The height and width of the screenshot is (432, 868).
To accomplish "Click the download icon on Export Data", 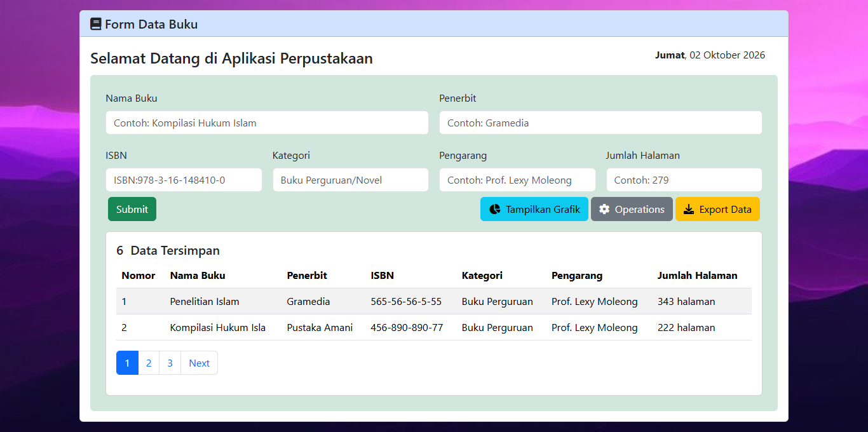I will [689, 209].
